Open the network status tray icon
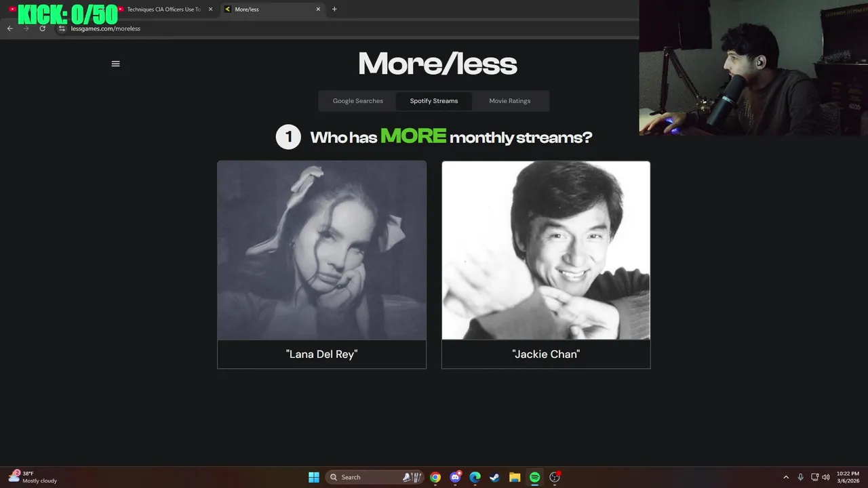 pyautogui.click(x=815, y=477)
